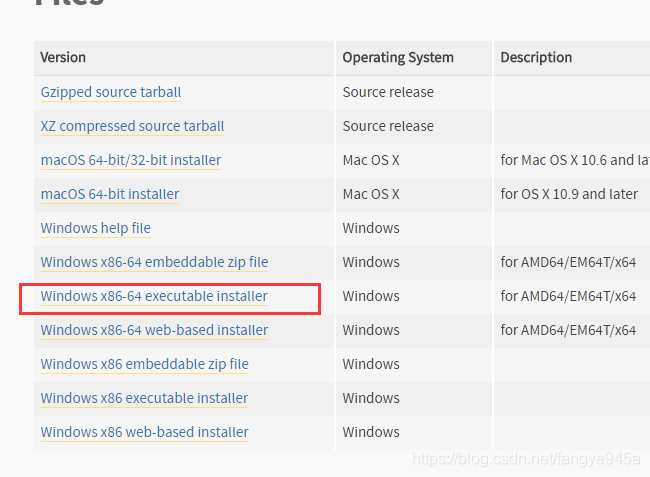
Task: Click the Windows x86 web-based installer link
Action: click(145, 432)
